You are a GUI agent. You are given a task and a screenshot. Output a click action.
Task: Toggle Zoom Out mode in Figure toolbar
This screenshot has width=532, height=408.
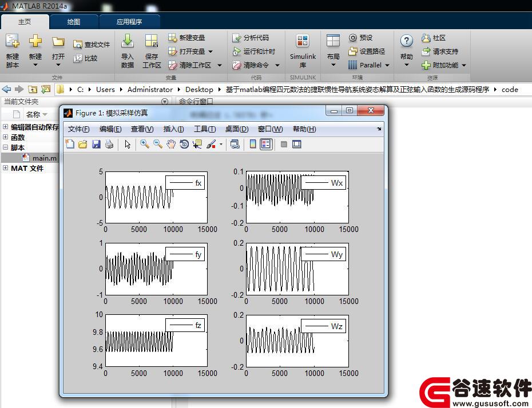158,145
